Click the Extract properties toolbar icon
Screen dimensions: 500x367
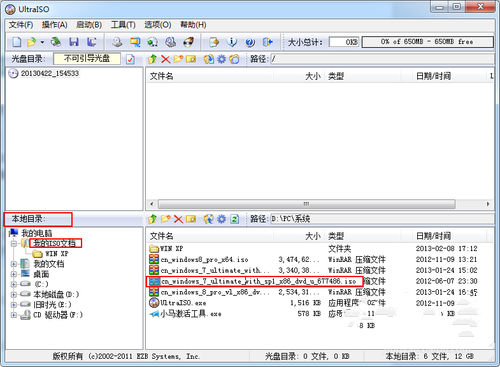click(x=214, y=42)
